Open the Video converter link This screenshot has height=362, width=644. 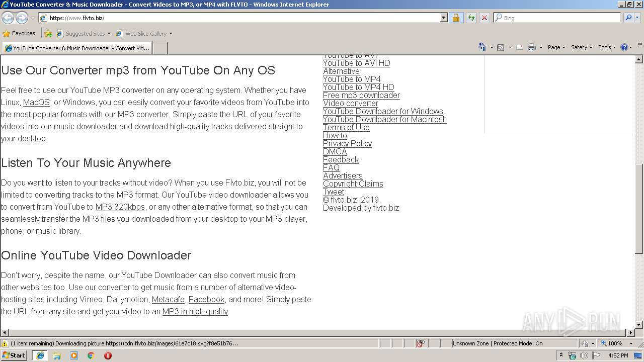[x=350, y=103]
